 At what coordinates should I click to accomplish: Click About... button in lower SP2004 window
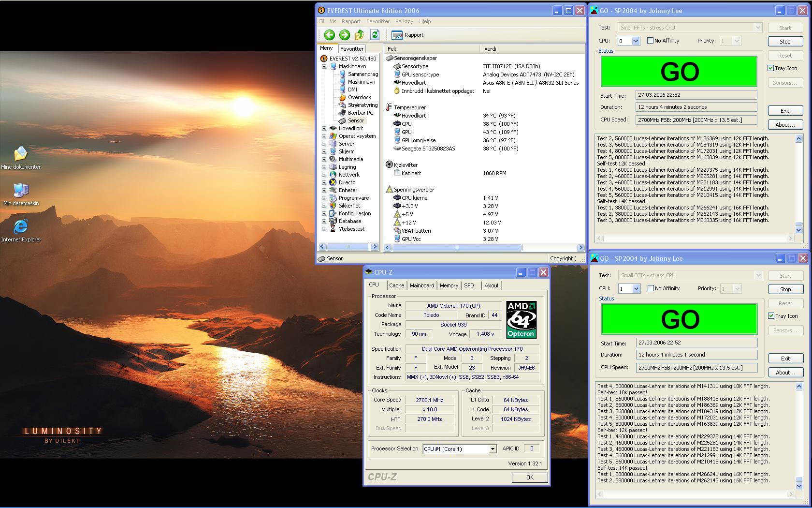(785, 373)
